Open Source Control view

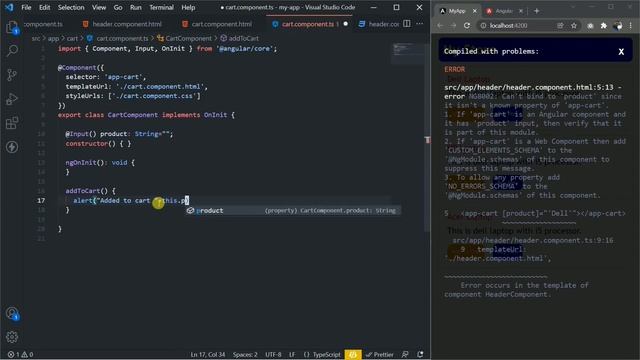(x=12, y=75)
